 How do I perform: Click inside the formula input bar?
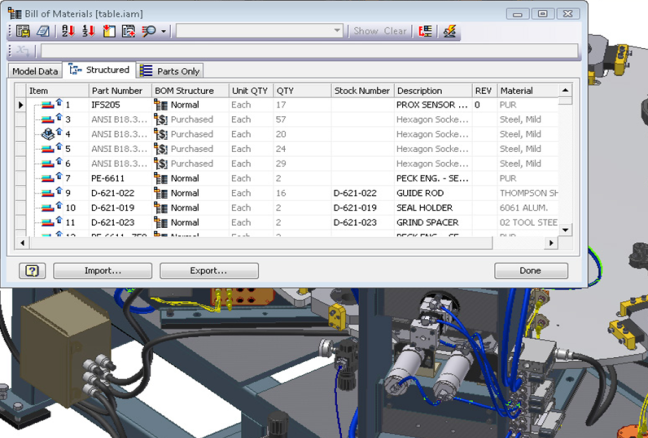[x=309, y=51]
